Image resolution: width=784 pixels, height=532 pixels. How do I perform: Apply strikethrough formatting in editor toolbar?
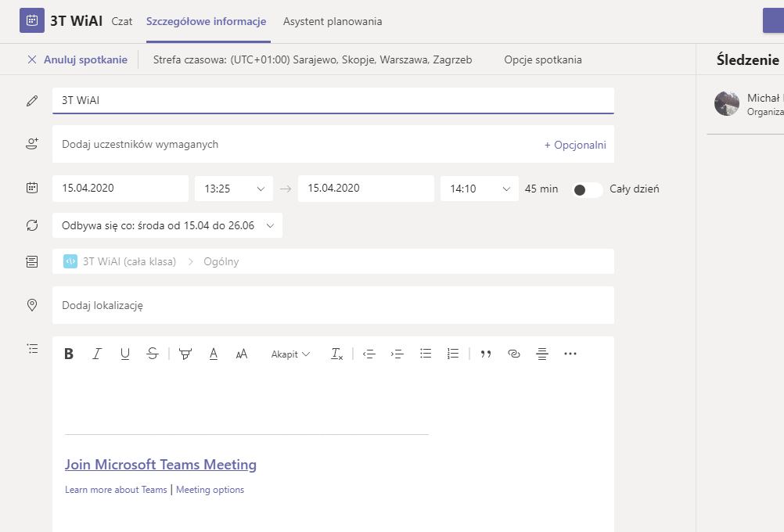153,354
